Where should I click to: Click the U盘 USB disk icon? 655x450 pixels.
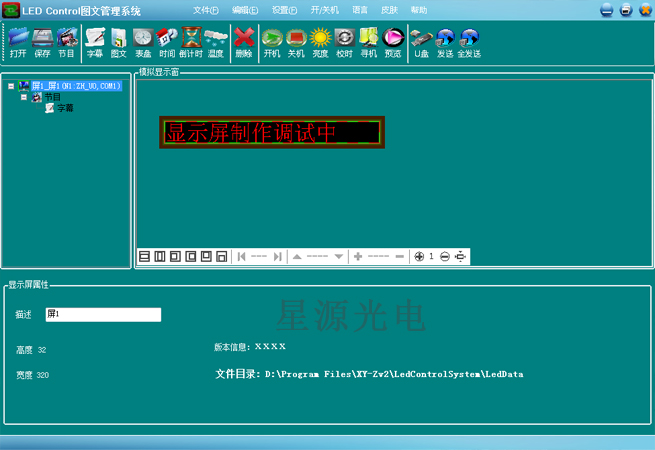(x=422, y=42)
